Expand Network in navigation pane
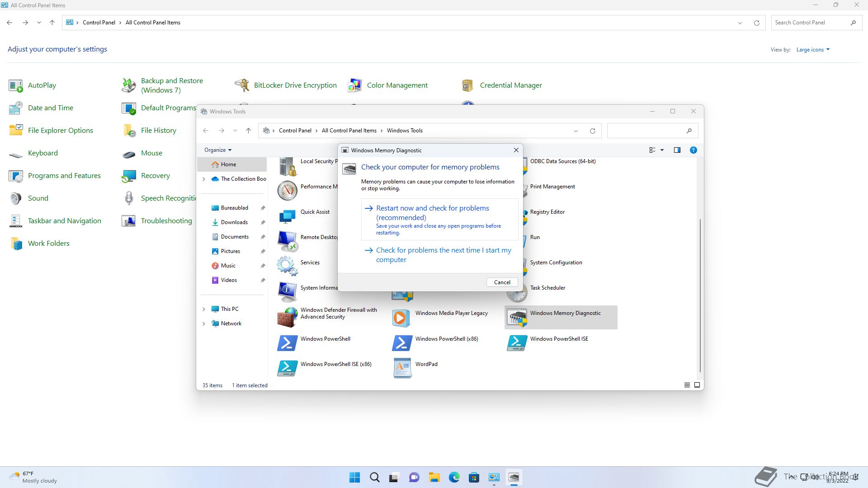The height and width of the screenshot is (488, 868). [x=203, y=324]
